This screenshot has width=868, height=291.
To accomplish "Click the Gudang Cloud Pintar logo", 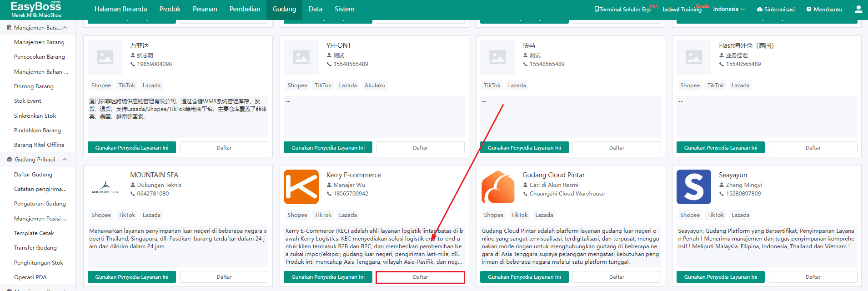I will pos(497,187).
